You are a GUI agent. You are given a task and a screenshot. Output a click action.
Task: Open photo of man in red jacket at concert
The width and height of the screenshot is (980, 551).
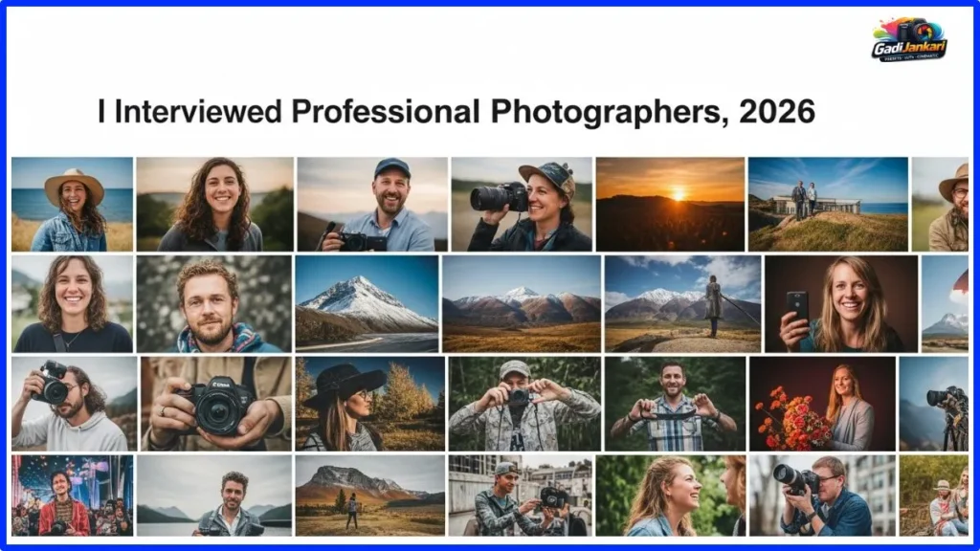click(x=72, y=496)
